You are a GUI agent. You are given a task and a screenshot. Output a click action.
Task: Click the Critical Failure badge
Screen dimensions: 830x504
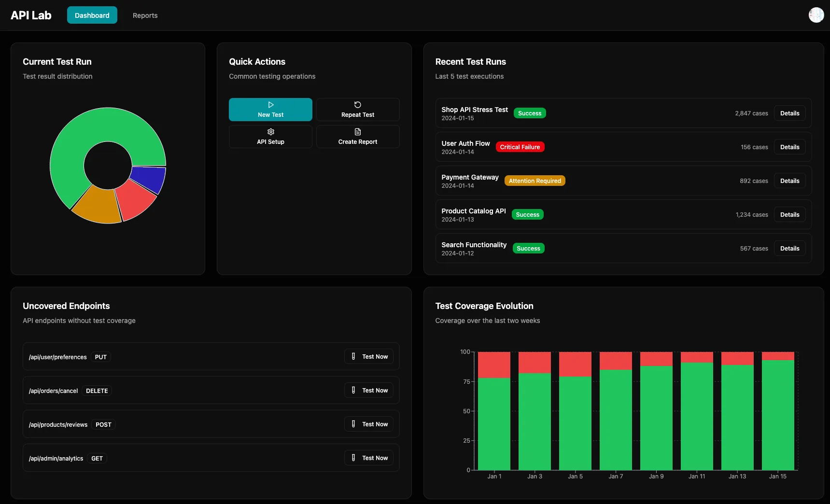[520, 147]
